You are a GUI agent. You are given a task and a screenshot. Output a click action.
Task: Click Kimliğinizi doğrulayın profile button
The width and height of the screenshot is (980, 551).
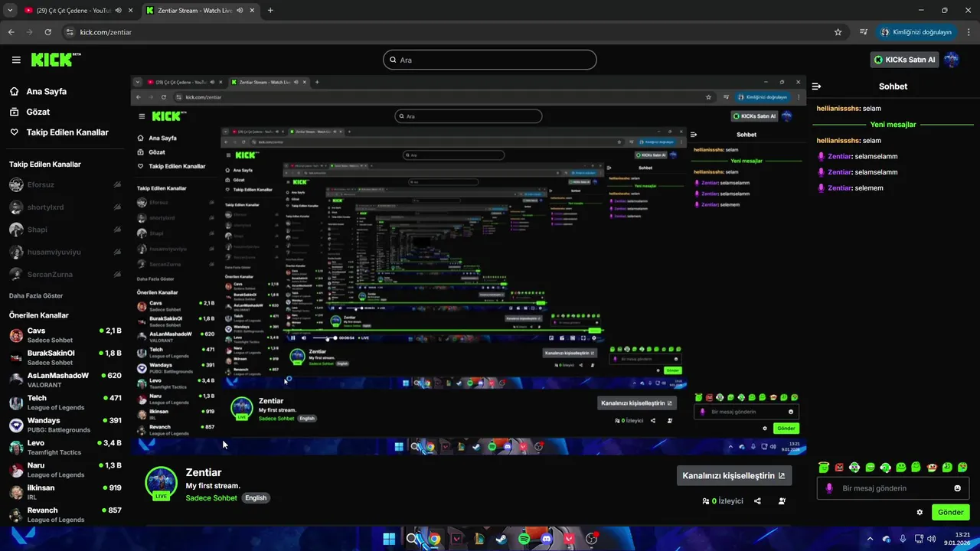point(916,32)
